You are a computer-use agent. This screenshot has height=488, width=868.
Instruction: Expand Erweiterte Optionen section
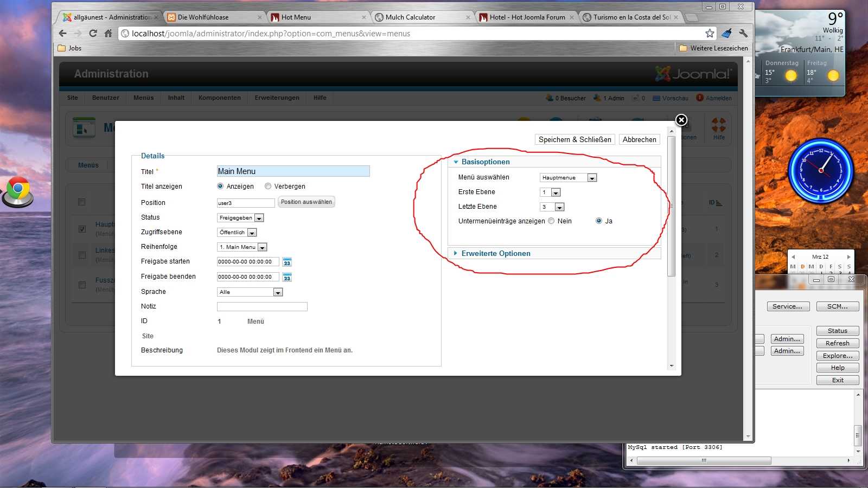[x=495, y=253]
